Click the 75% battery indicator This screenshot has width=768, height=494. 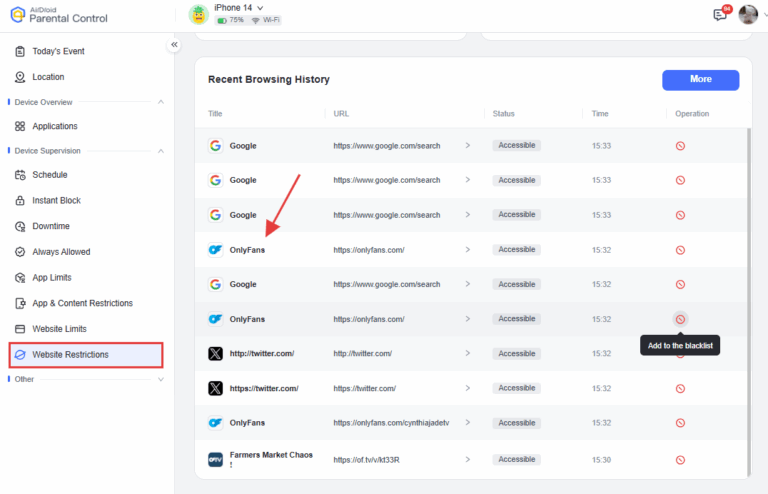click(x=231, y=20)
